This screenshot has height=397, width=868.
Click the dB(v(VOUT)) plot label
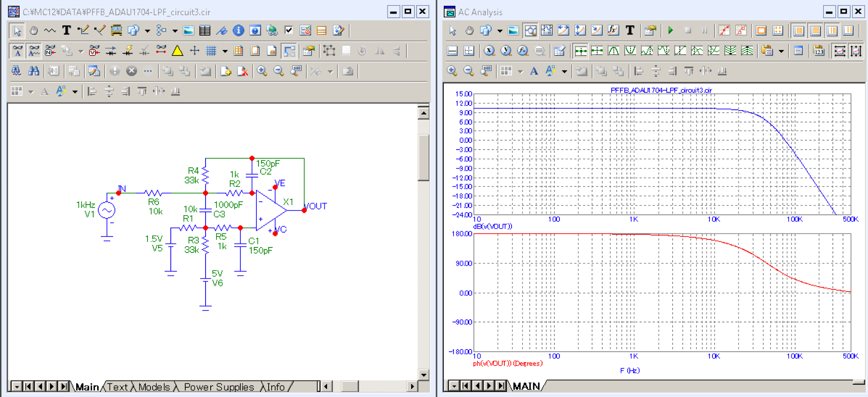492,227
